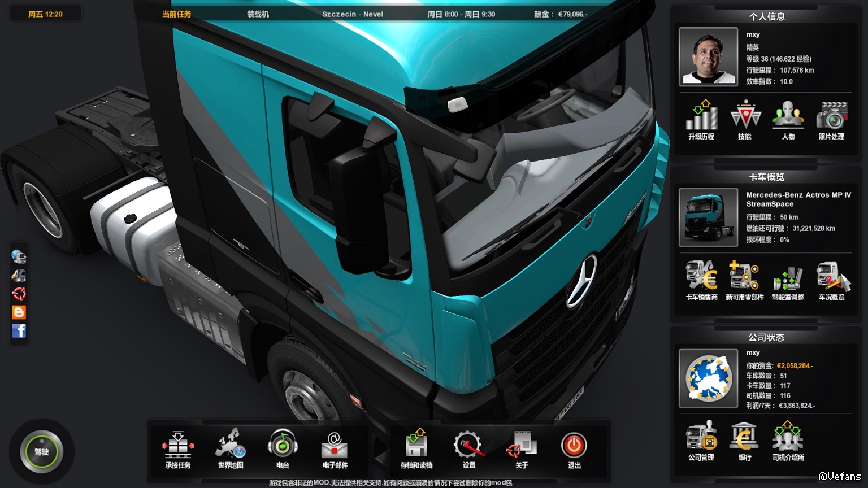Viewport: 868px width, 488px height.
Task: Click the 损坏程度 0% damage line
Action: coord(768,239)
